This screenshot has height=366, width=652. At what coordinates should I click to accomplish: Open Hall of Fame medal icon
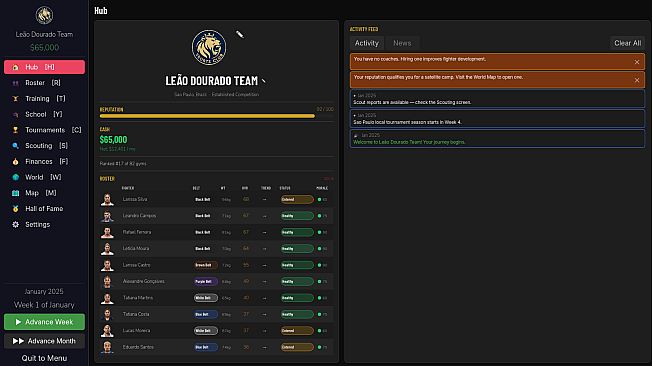coord(15,209)
